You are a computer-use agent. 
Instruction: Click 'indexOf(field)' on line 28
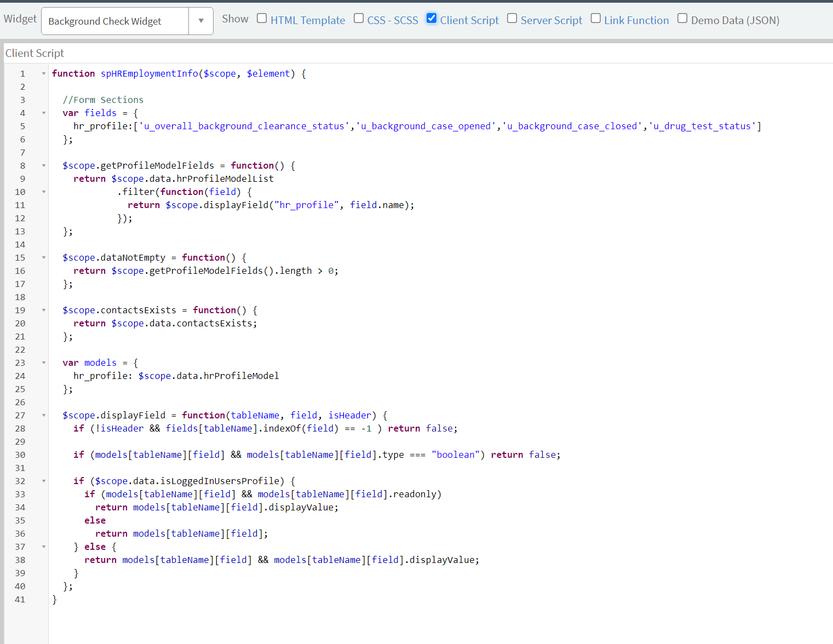(x=301, y=429)
